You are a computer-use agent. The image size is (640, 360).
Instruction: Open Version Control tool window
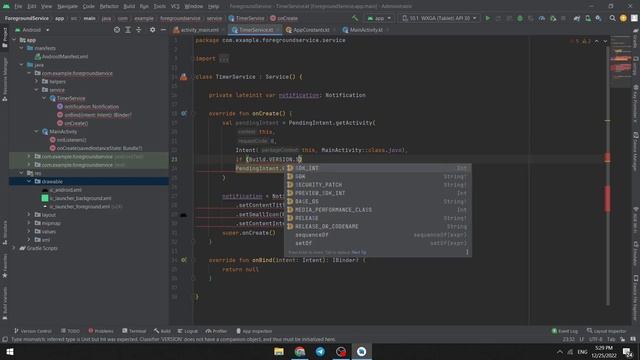point(33,331)
